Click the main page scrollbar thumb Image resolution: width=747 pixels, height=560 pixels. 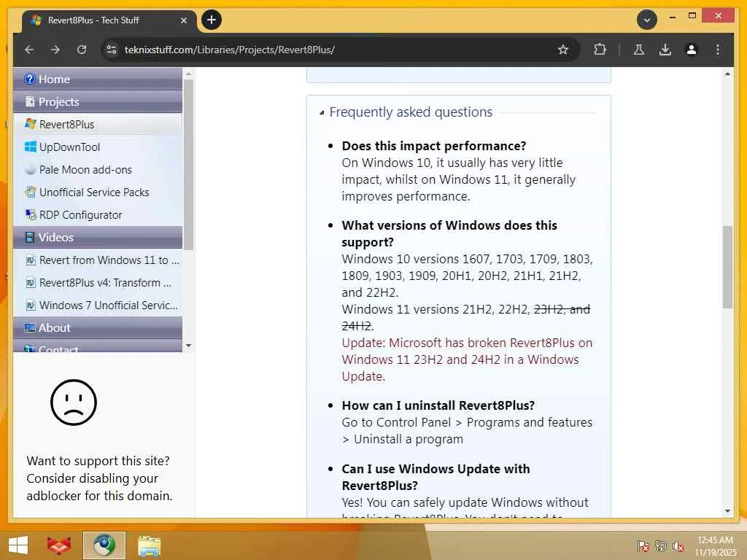tap(727, 267)
